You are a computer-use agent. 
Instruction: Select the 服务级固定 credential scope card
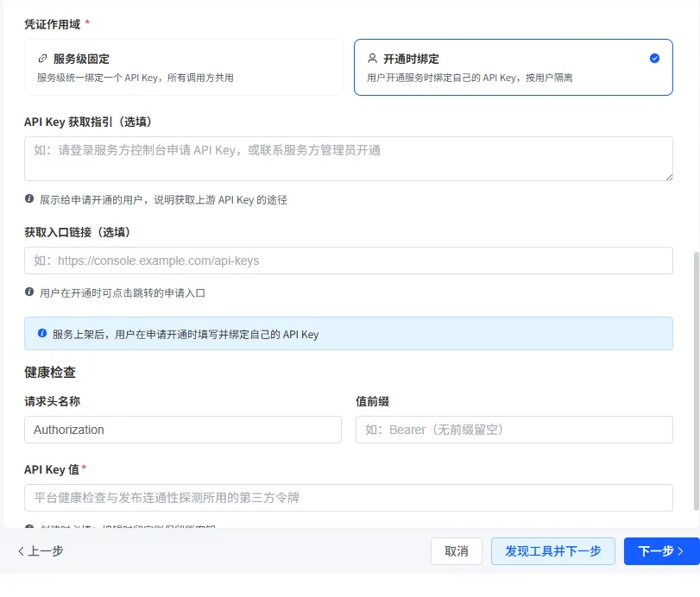pos(184,67)
